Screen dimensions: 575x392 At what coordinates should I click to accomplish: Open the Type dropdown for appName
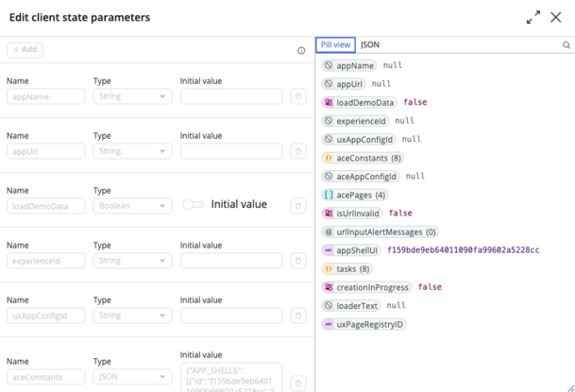pos(132,96)
